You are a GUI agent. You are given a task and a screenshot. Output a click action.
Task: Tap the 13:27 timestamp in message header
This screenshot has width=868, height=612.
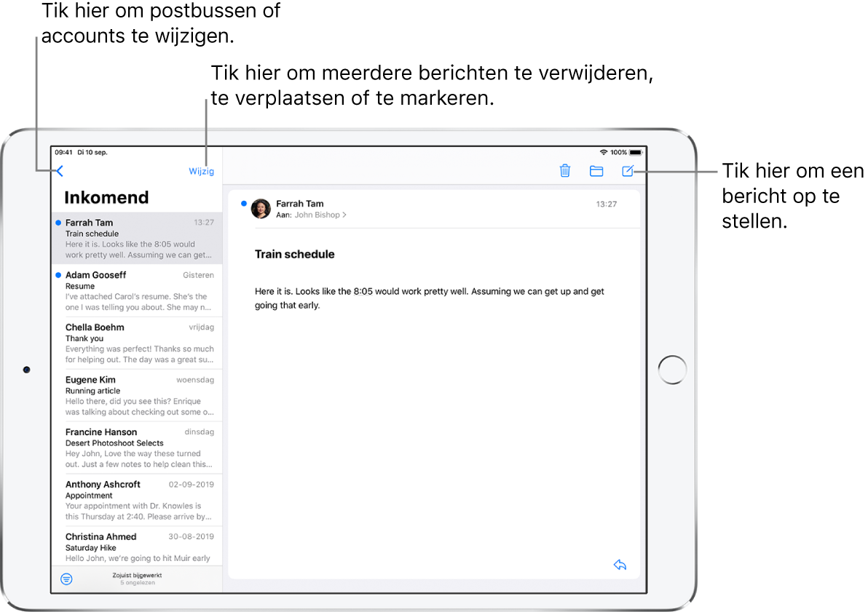coord(606,204)
